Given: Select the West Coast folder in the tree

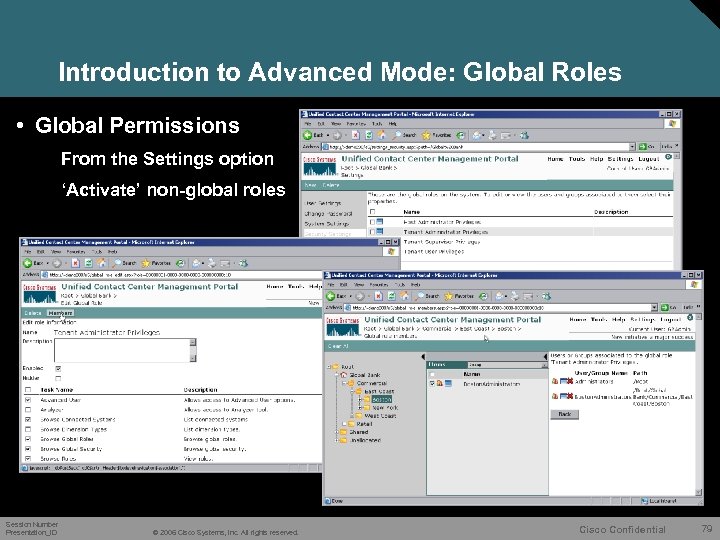Looking at the screenshot, I should point(379,416).
